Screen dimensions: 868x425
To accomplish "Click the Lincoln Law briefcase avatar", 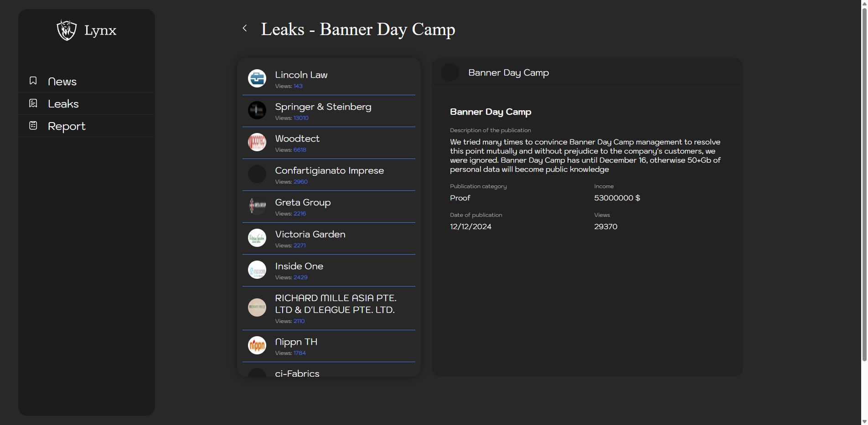I will [x=257, y=78].
